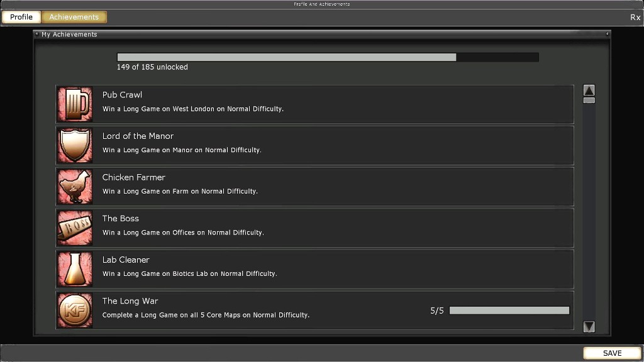644x362 pixels.
Task: Click the My Achievements panel header
Action: [69, 35]
